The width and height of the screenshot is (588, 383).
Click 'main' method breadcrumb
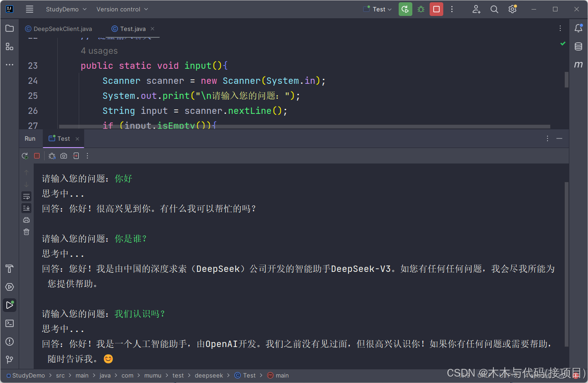(278, 376)
